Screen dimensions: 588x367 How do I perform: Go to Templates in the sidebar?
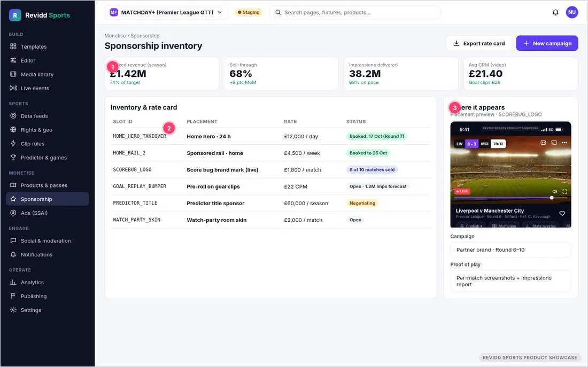click(x=47, y=46)
